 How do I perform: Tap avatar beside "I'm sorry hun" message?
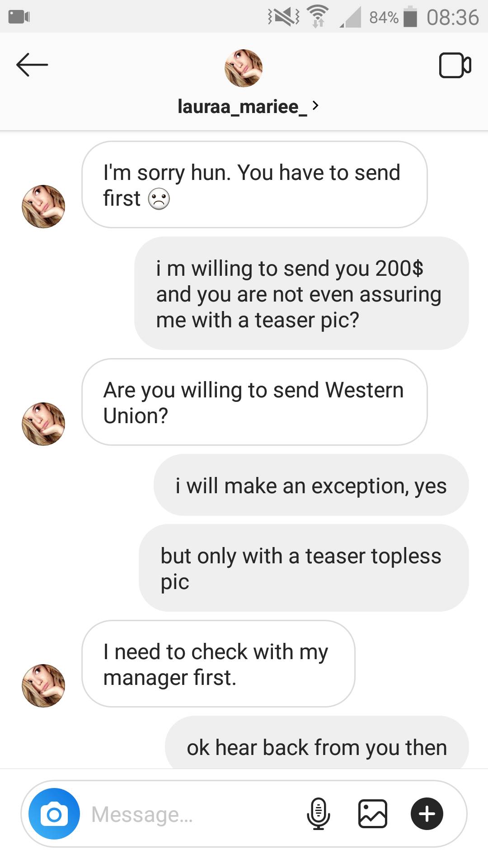[43, 207]
